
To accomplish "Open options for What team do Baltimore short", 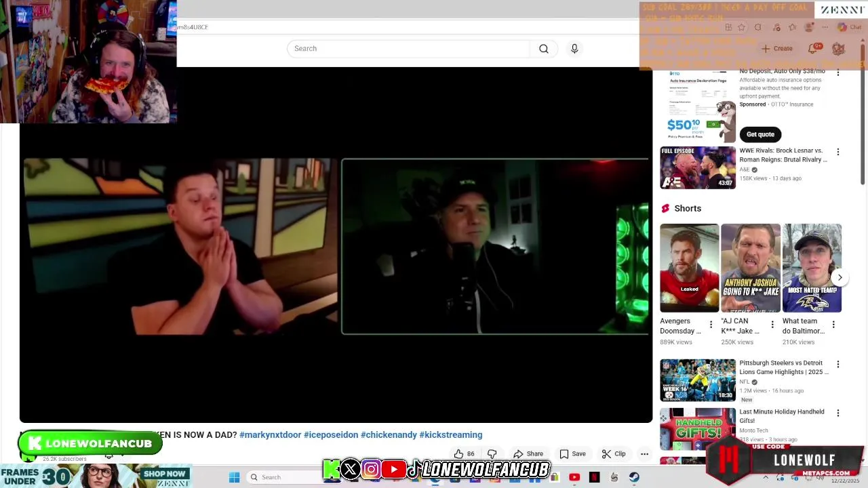I will pyautogui.click(x=833, y=325).
